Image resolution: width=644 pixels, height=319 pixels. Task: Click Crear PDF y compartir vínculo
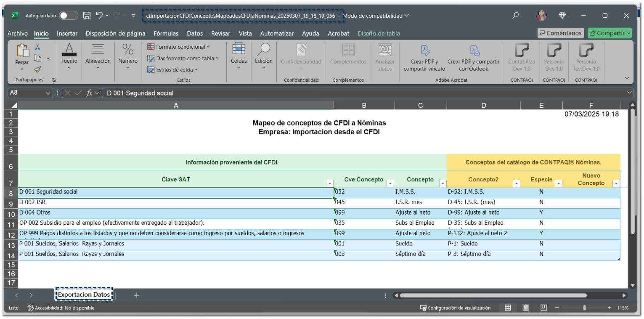[x=424, y=57]
